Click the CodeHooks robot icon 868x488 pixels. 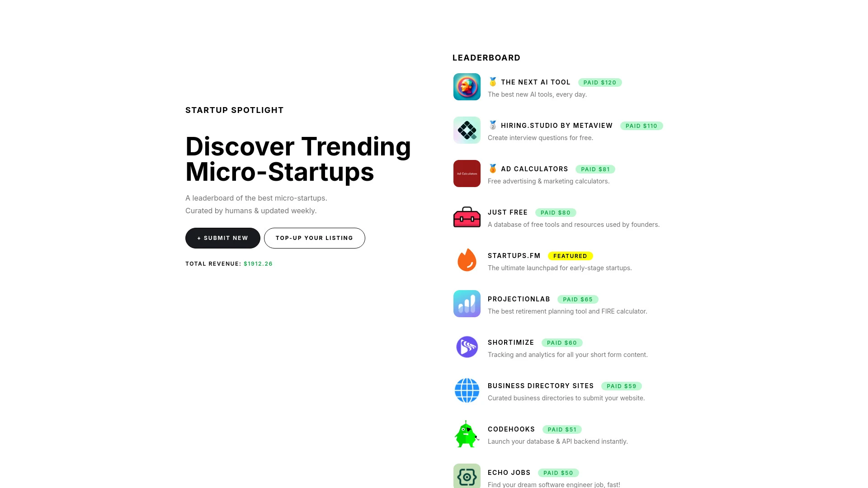467,433
